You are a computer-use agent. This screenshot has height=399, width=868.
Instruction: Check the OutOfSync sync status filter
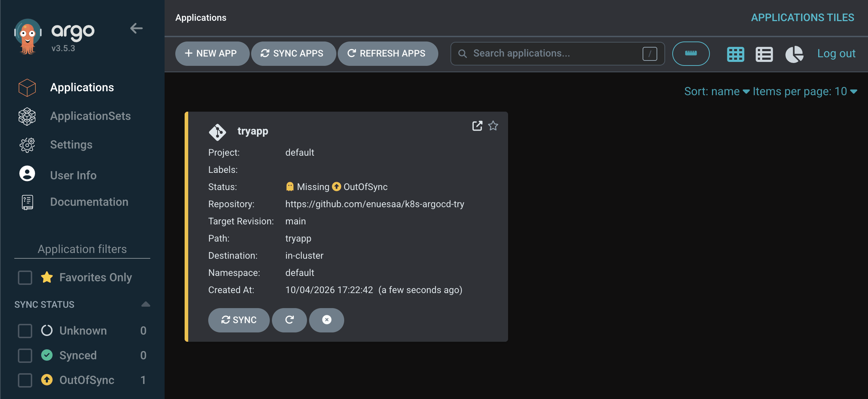point(25,380)
